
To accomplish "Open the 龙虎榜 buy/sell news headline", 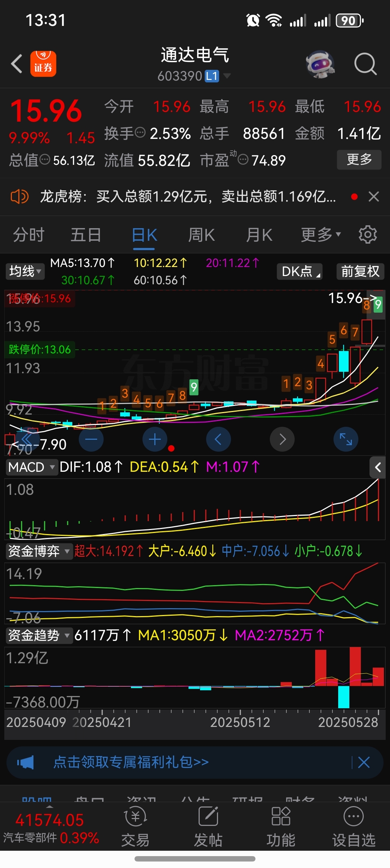I will (188, 196).
